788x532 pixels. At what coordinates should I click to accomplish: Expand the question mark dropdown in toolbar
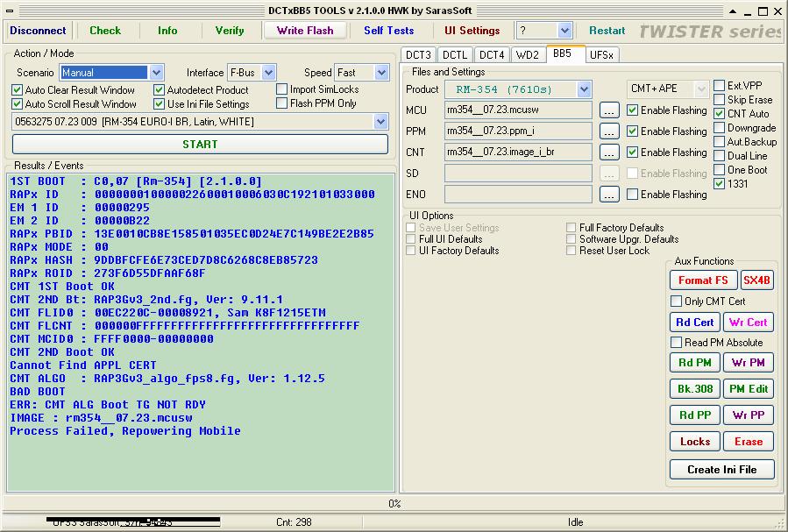(x=564, y=31)
